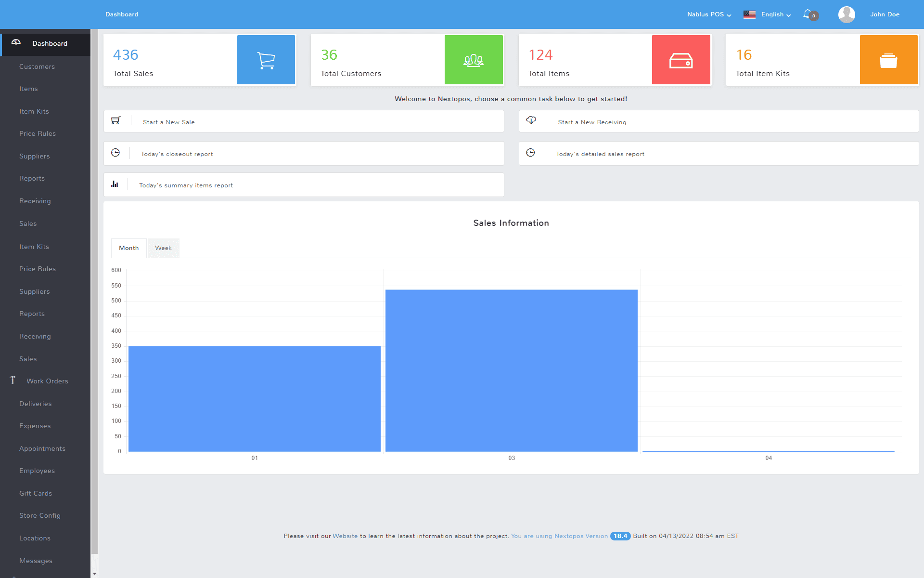Click the Dashboard gauge icon in sidebar
The height and width of the screenshot is (578, 924).
click(16, 42)
